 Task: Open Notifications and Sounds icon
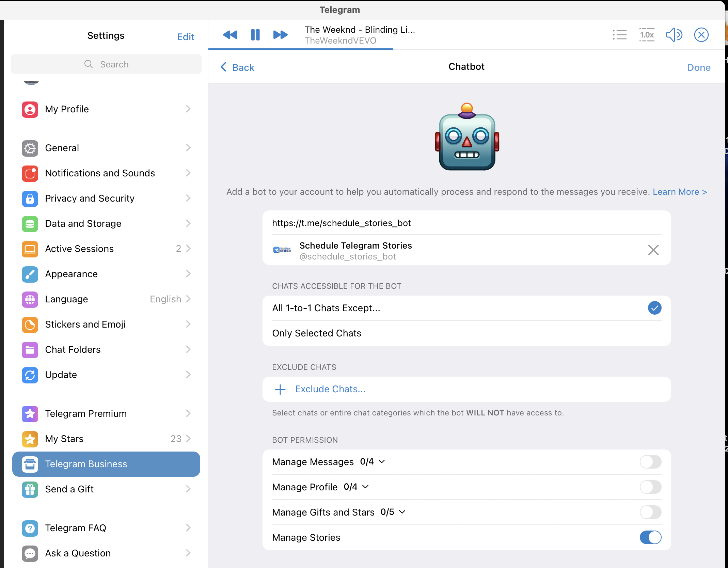point(30,173)
